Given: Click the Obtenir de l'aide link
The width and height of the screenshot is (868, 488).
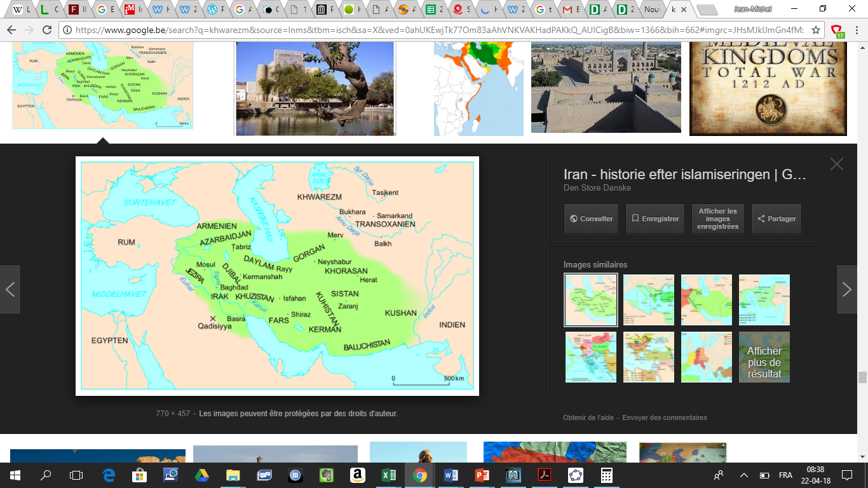Looking at the screenshot, I should coord(588,417).
